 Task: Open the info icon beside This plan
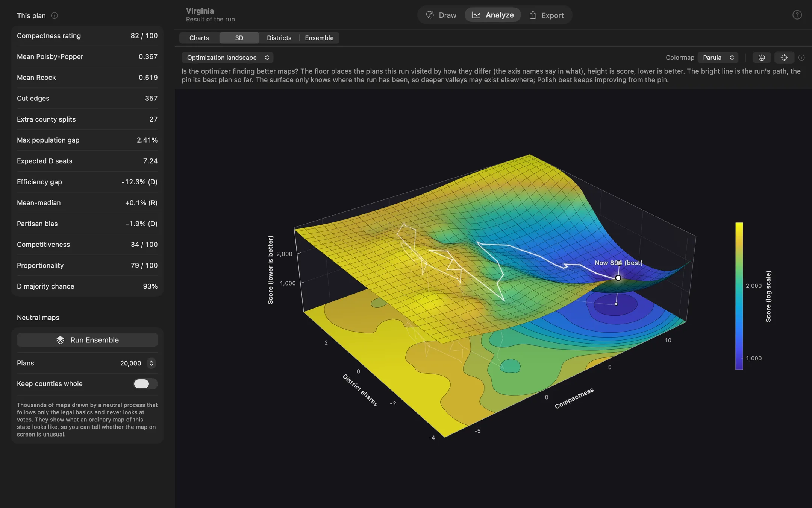coord(55,15)
